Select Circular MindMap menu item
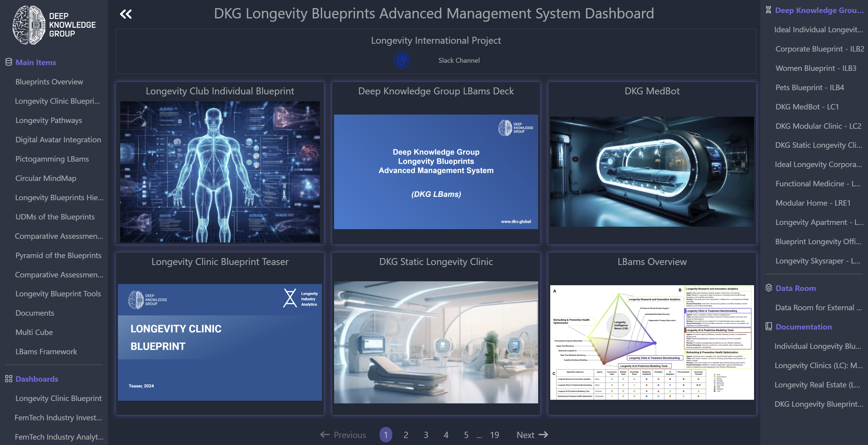The image size is (868, 445). point(46,178)
